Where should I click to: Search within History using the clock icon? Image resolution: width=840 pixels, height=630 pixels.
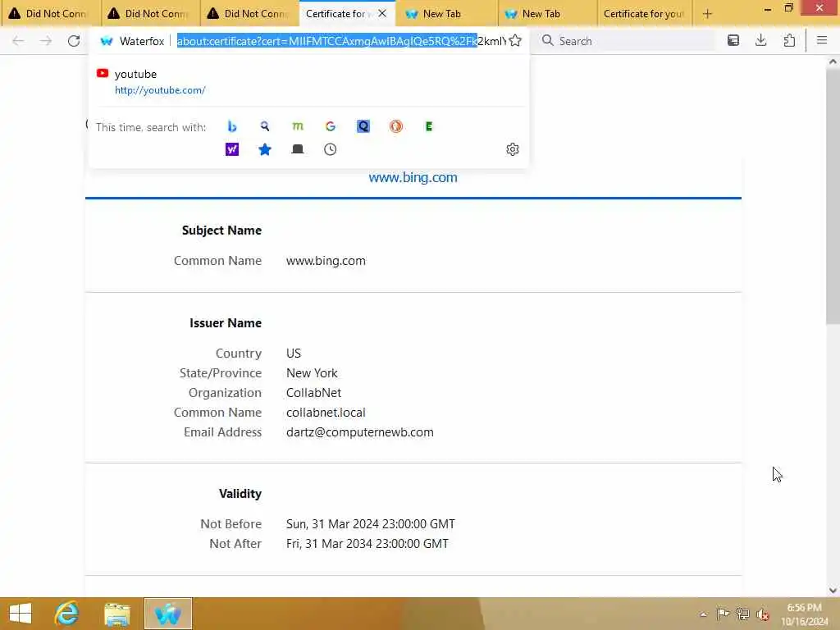[x=331, y=149]
